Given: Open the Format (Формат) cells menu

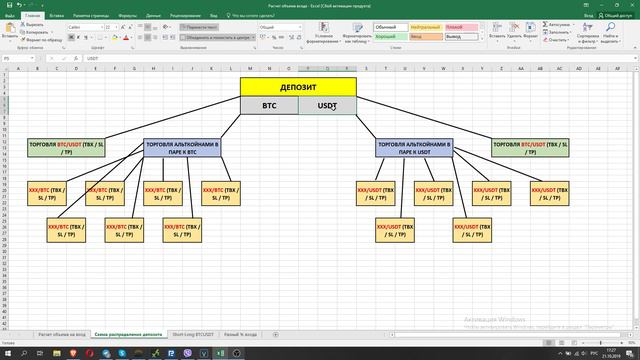Looking at the screenshot, I should tap(530, 31).
